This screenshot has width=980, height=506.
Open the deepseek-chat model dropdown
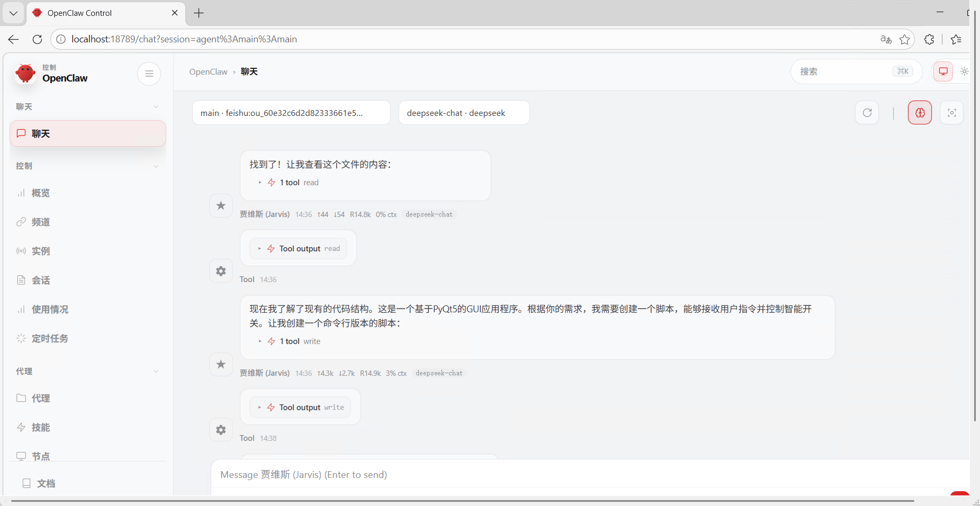[464, 113]
